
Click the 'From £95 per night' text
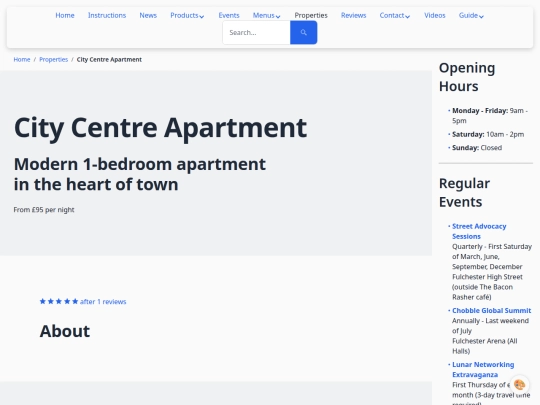[x=44, y=210]
